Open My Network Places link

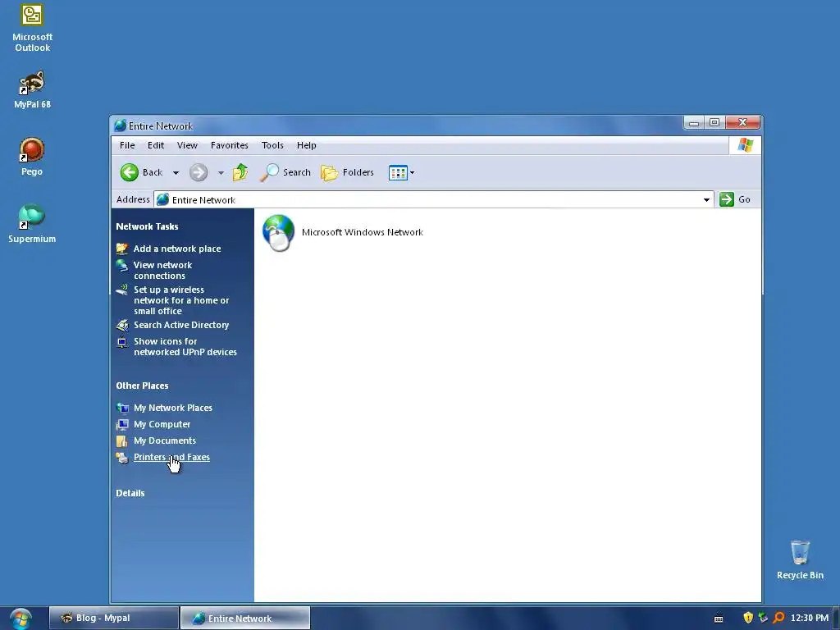pyautogui.click(x=172, y=409)
